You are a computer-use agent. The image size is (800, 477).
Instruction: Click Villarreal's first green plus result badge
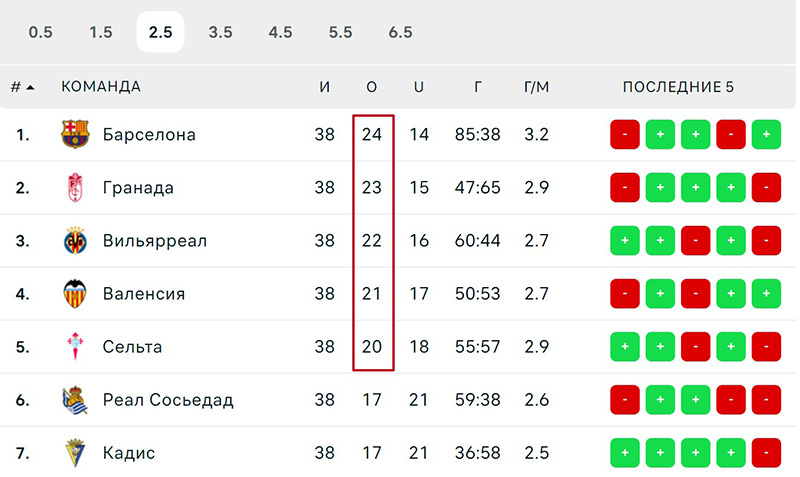624,241
